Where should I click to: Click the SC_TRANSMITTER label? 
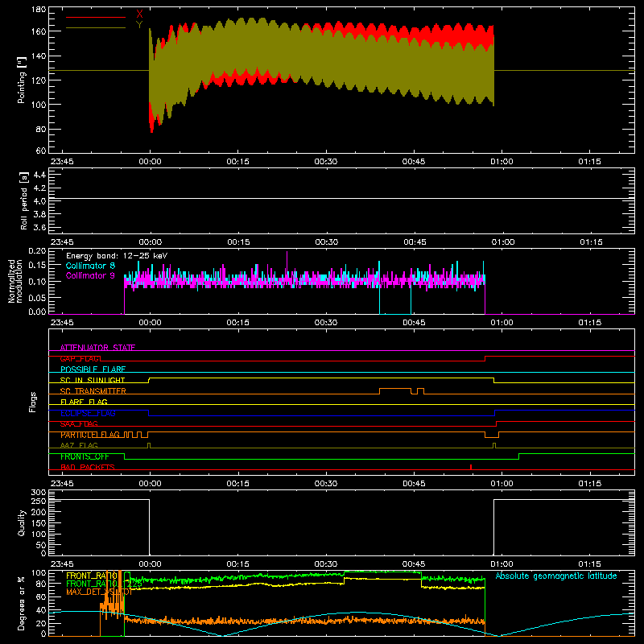click(x=93, y=391)
